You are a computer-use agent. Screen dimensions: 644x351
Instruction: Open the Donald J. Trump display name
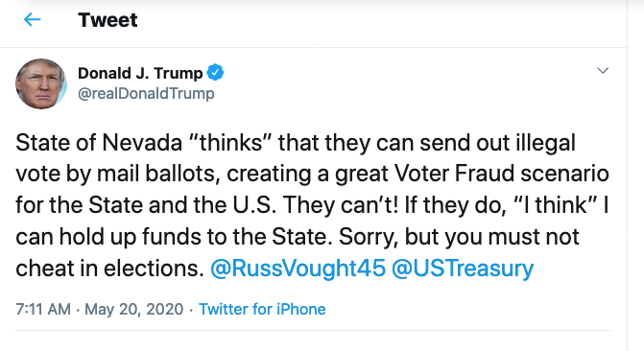pos(140,73)
